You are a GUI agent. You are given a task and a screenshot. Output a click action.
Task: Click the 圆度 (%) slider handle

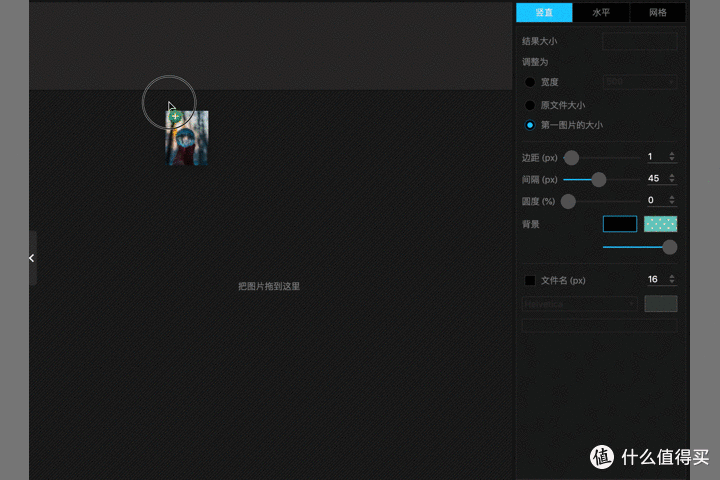(568, 201)
